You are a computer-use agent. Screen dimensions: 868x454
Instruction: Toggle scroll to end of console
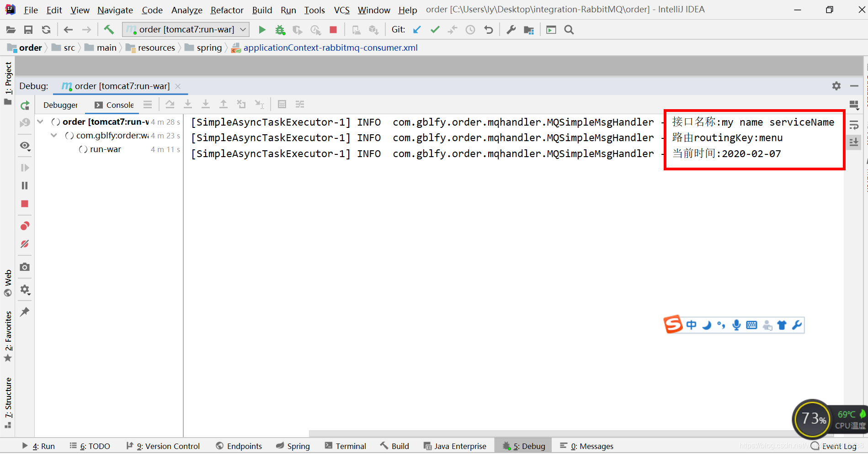coord(854,142)
